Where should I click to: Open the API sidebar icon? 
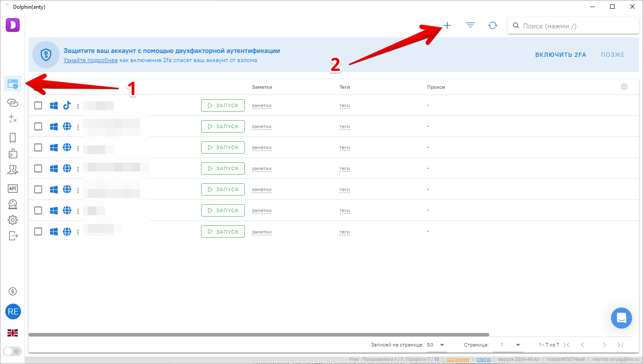pos(13,189)
